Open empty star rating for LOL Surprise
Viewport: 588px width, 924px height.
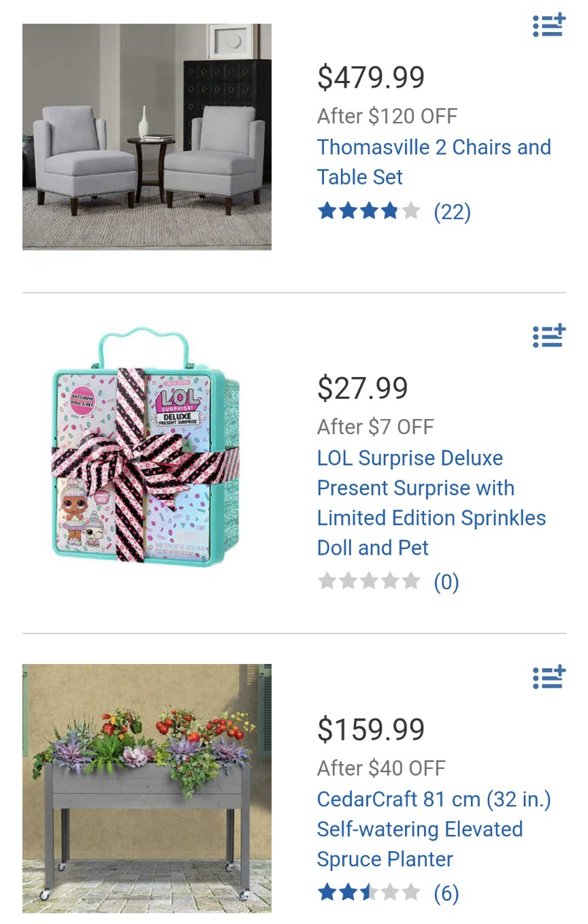point(369,582)
